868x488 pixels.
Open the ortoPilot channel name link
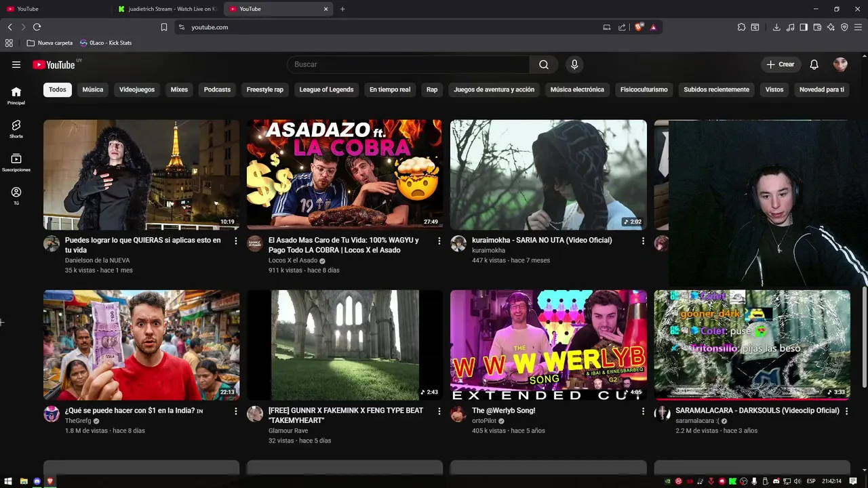[x=484, y=421]
